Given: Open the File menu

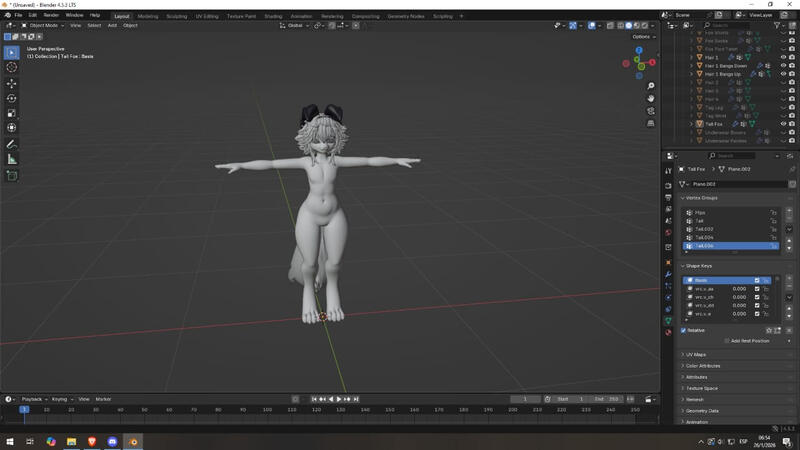Looking at the screenshot, I should 18,15.
